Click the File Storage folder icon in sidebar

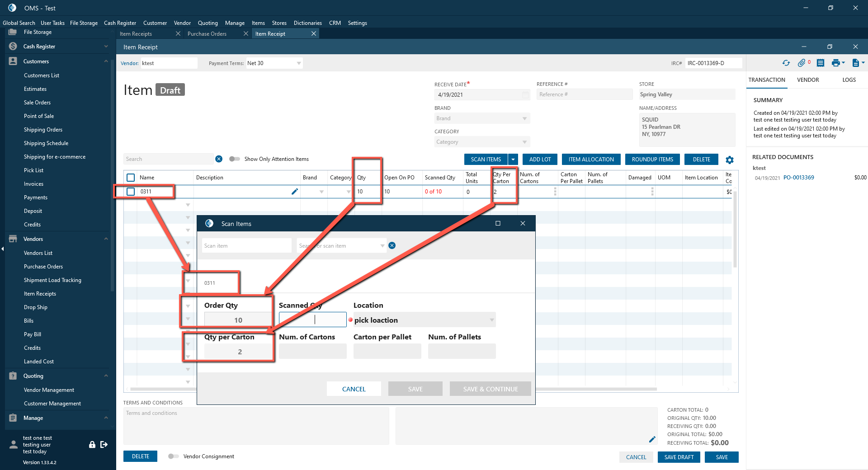click(x=13, y=32)
